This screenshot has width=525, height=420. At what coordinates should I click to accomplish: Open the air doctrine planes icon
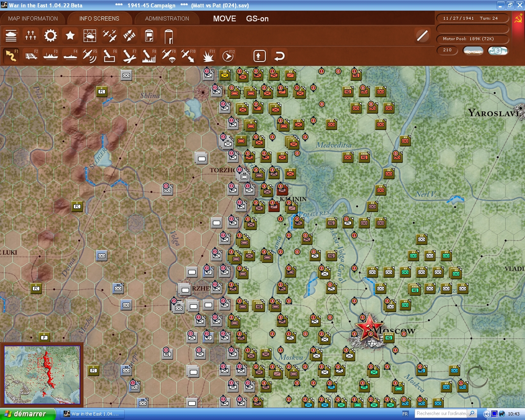click(110, 36)
